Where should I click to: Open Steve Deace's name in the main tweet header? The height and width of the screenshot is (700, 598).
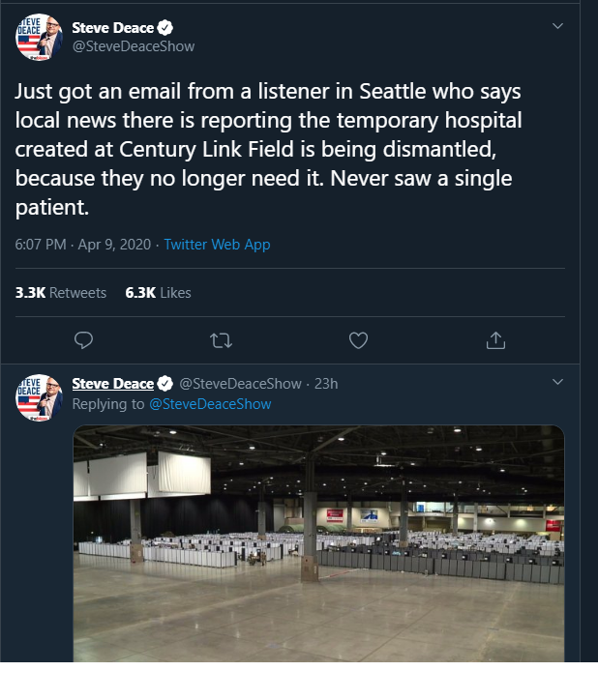pyautogui.click(x=112, y=28)
